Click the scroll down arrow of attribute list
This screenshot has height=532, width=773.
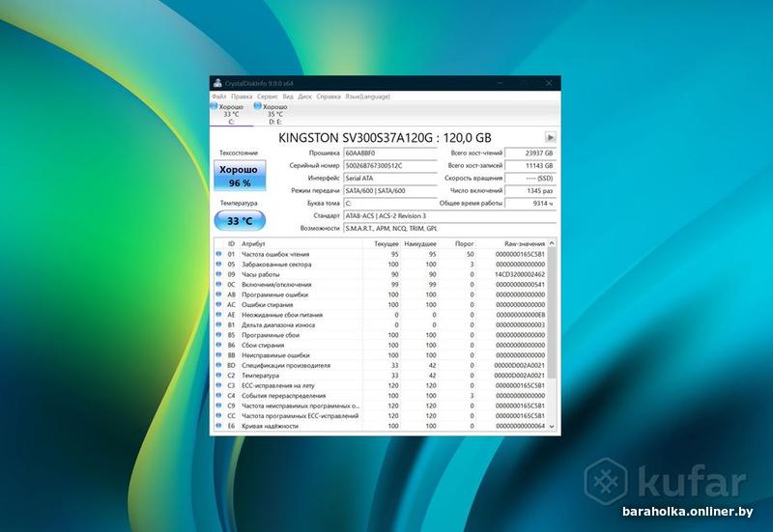pos(552,426)
